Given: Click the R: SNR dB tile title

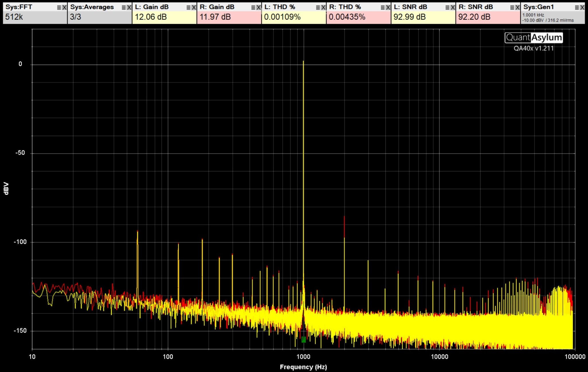Looking at the screenshot, I should coord(476,7).
